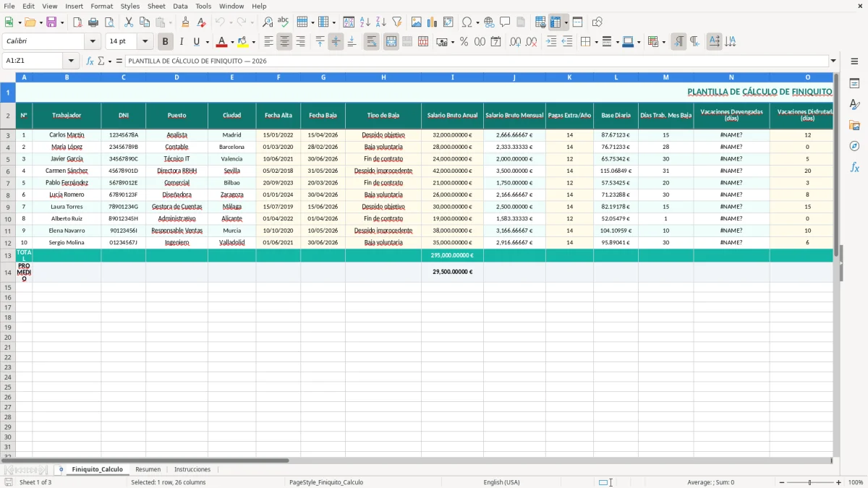The width and height of the screenshot is (868, 488).
Task: Switch to the Resumen sheet tab
Action: pyautogui.click(x=148, y=469)
